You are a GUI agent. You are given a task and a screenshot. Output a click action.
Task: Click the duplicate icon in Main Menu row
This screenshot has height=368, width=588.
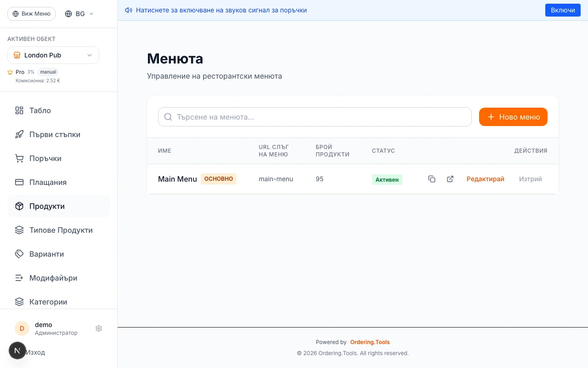[x=432, y=179]
